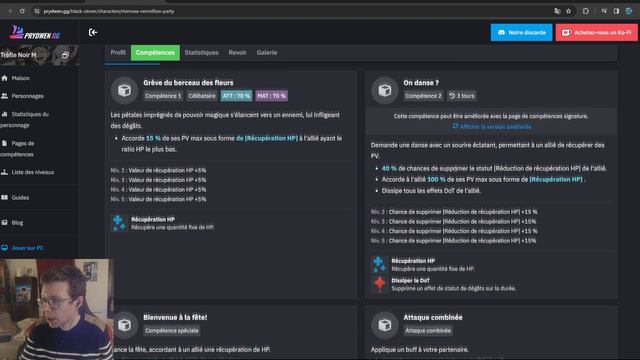Bookmark this page with the star icon
Screen dimensions: 640x360
(569, 11)
